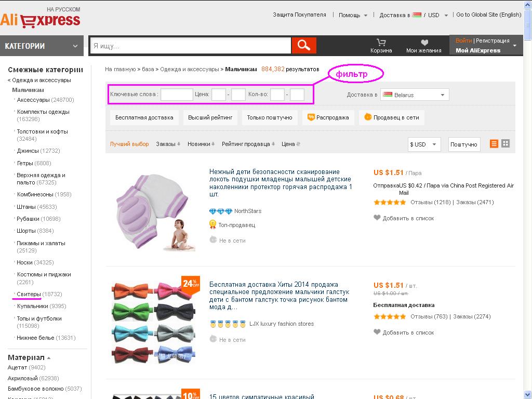Switch to list view layout icon

[494, 143]
